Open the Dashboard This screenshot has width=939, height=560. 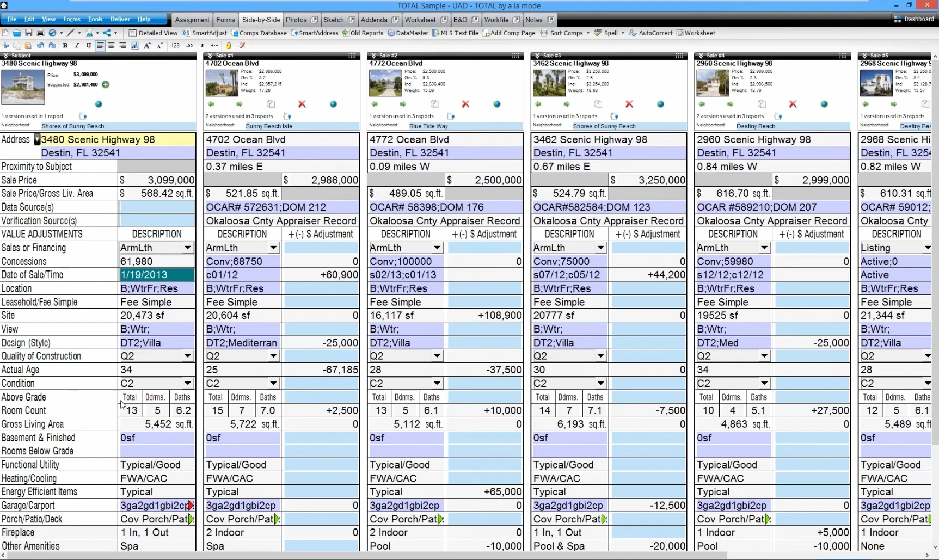(914, 19)
